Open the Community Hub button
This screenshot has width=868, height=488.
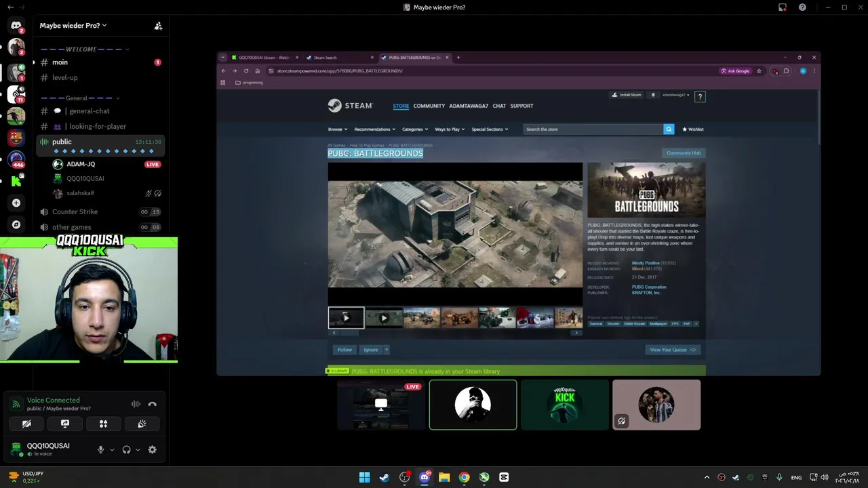click(x=684, y=153)
